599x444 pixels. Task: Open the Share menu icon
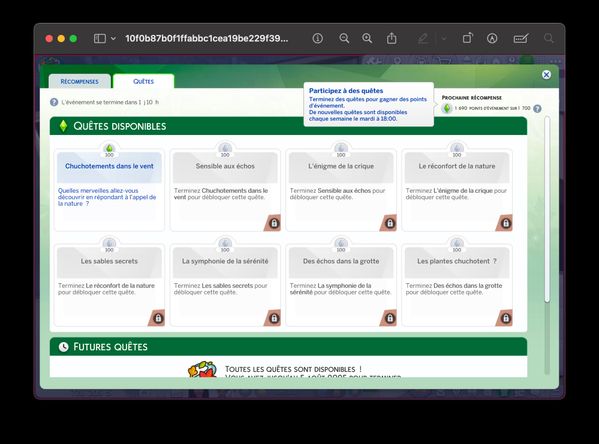(x=392, y=38)
